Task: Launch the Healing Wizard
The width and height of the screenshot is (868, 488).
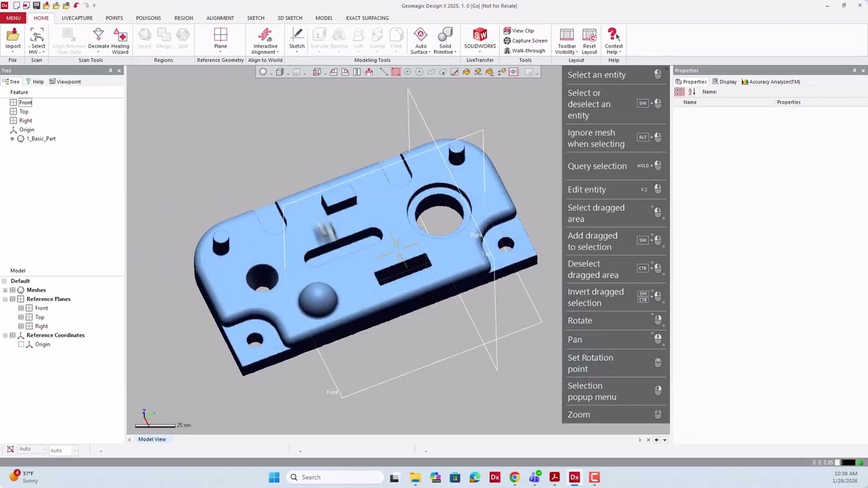Action: tap(120, 41)
